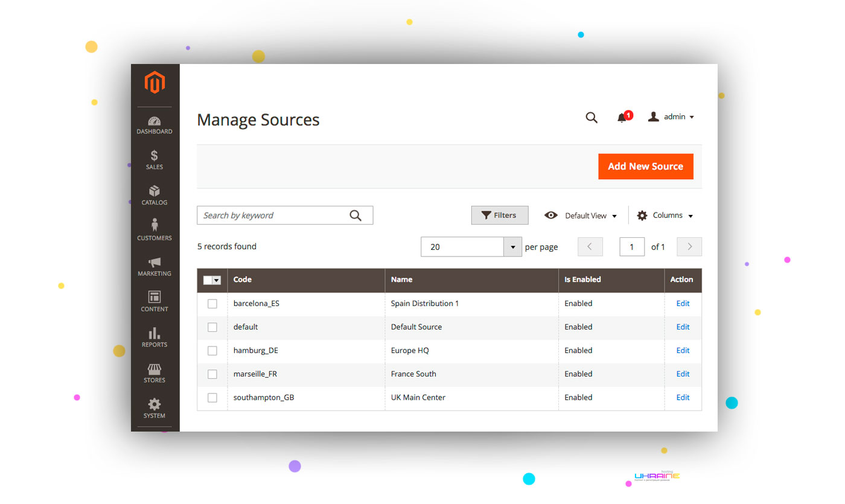Edit the barcelona_ES source
The image size is (845, 504).
(683, 304)
